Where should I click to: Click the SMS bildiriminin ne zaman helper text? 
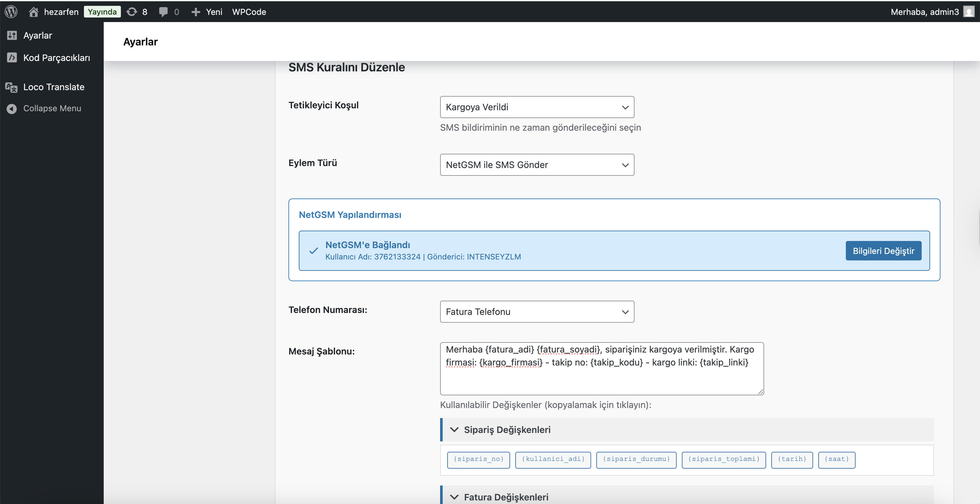[540, 127]
